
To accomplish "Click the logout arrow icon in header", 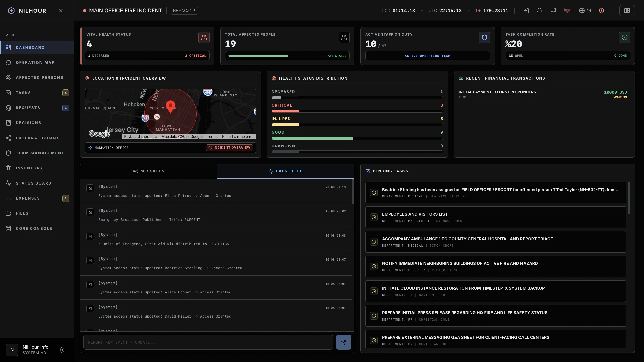I will point(526,11).
